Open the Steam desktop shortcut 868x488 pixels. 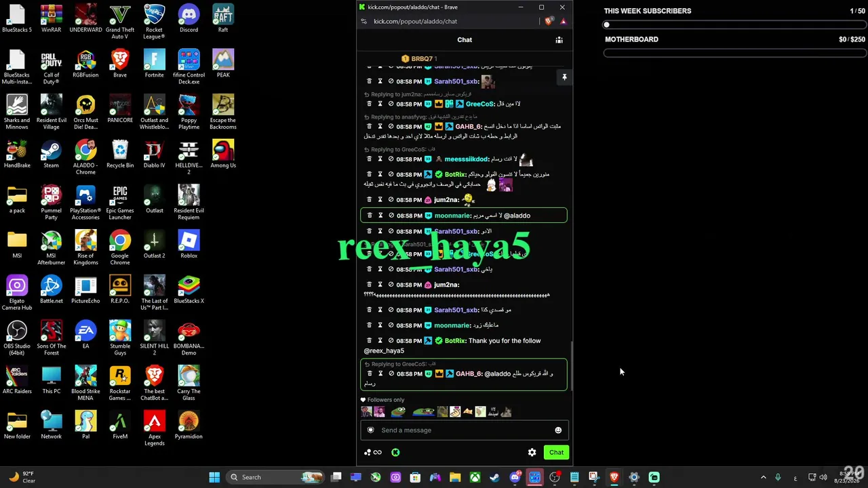pos(51,155)
